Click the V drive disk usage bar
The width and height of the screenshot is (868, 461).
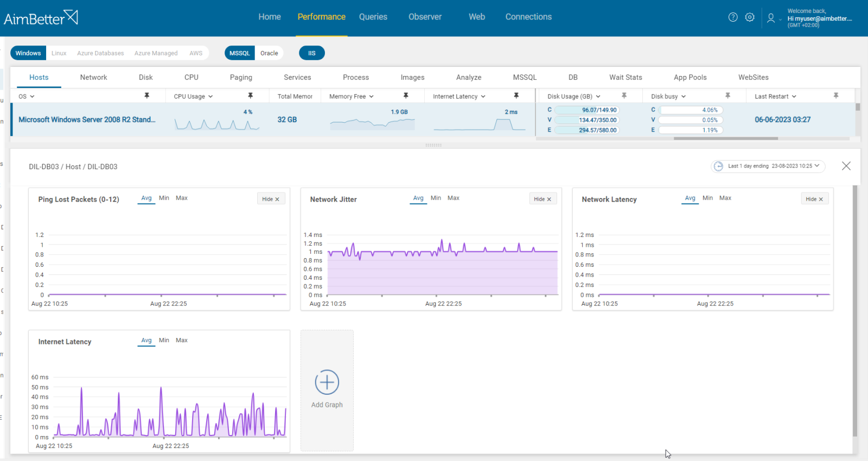[587, 120]
